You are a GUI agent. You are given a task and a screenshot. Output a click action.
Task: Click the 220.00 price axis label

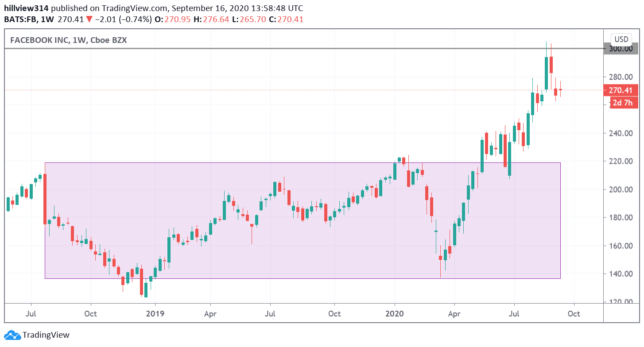pyautogui.click(x=620, y=161)
